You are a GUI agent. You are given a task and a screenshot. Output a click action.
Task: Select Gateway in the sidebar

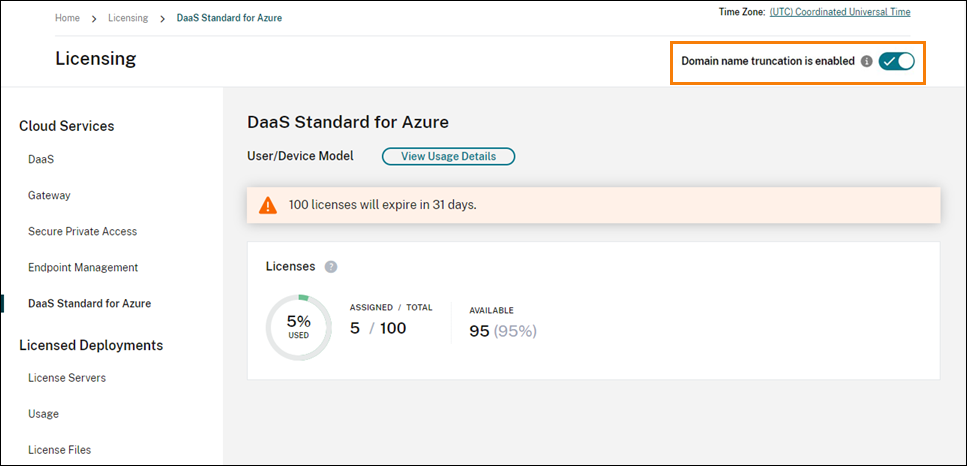(49, 195)
